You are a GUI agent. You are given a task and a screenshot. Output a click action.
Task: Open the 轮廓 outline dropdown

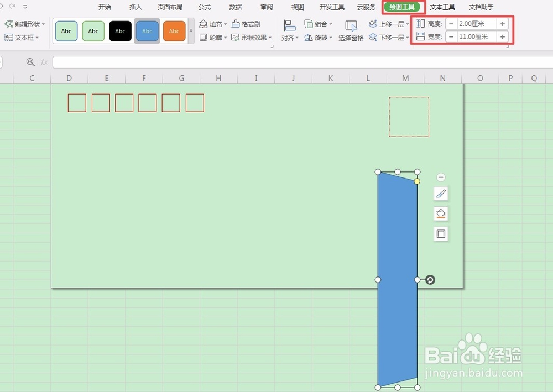[x=213, y=38]
